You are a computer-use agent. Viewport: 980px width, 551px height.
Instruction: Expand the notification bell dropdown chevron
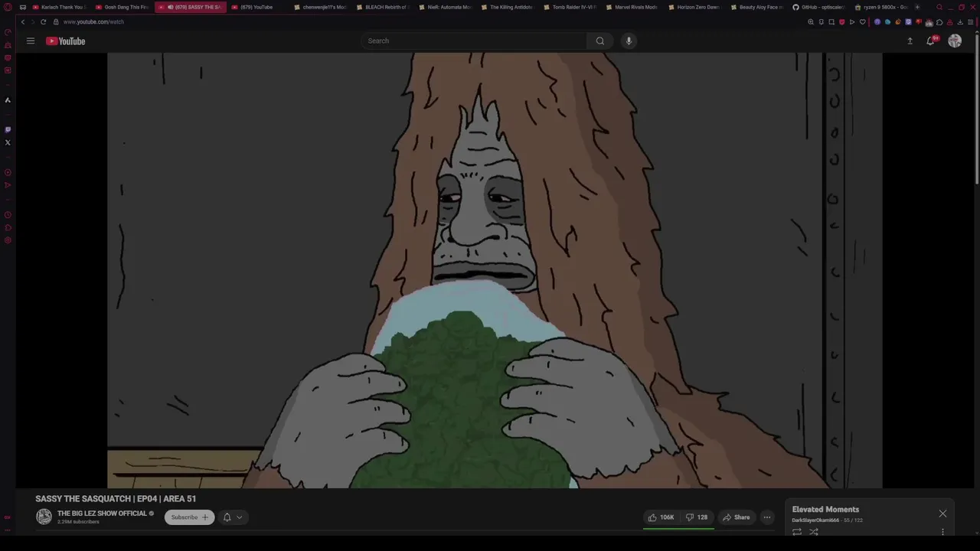click(x=240, y=517)
